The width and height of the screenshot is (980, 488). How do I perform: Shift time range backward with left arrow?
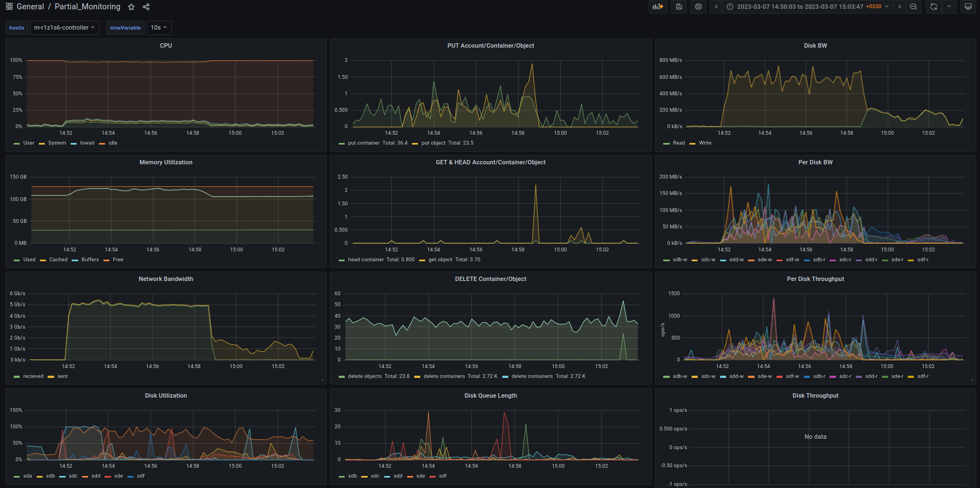716,7
